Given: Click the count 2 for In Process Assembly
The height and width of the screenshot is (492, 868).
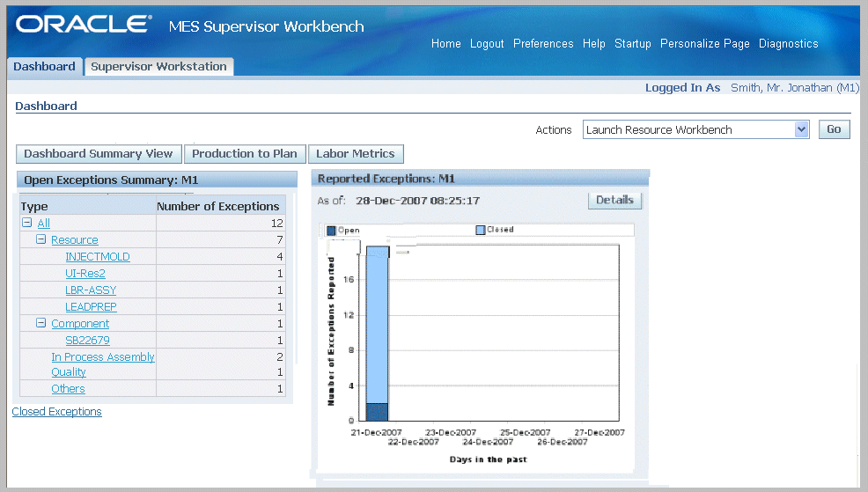Looking at the screenshot, I should (x=280, y=357).
